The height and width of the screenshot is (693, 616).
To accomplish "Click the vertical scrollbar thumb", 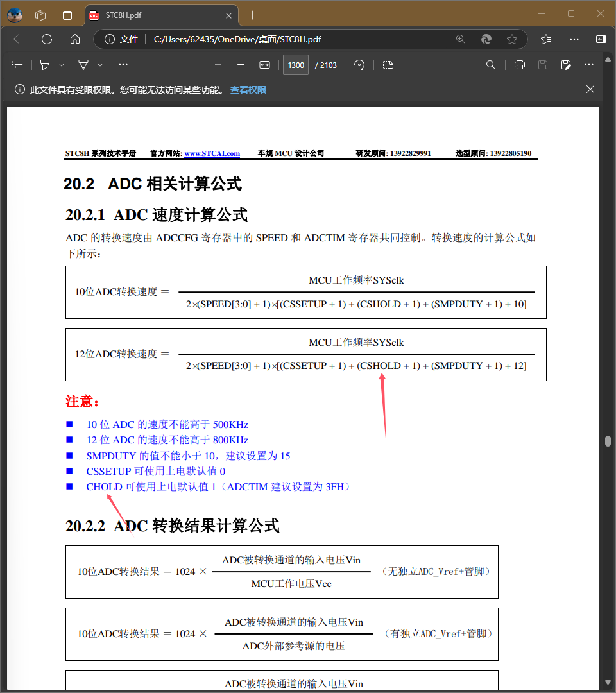I will point(608,441).
